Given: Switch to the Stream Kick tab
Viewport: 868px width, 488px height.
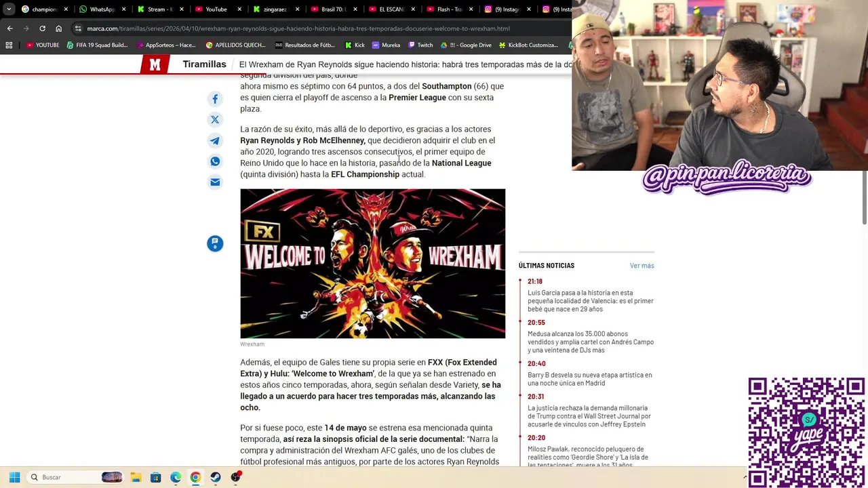Looking at the screenshot, I should (159, 9).
